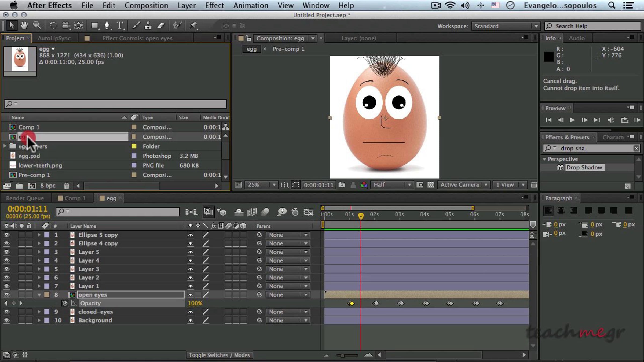Toggle the Opacity stopwatch
This screenshot has width=644, height=362.
[x=65, y=303]
